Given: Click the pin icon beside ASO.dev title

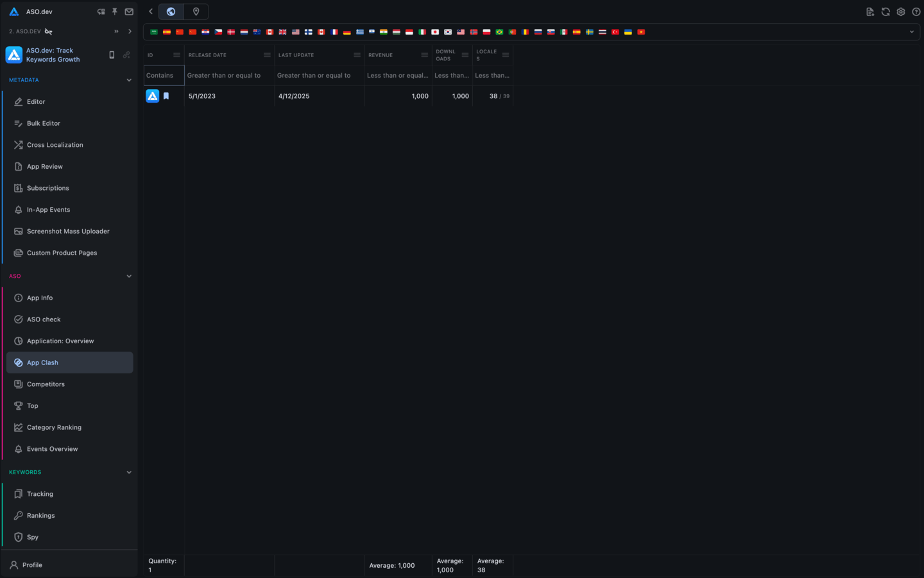Looking at the screenshot, I should (115, 12).
